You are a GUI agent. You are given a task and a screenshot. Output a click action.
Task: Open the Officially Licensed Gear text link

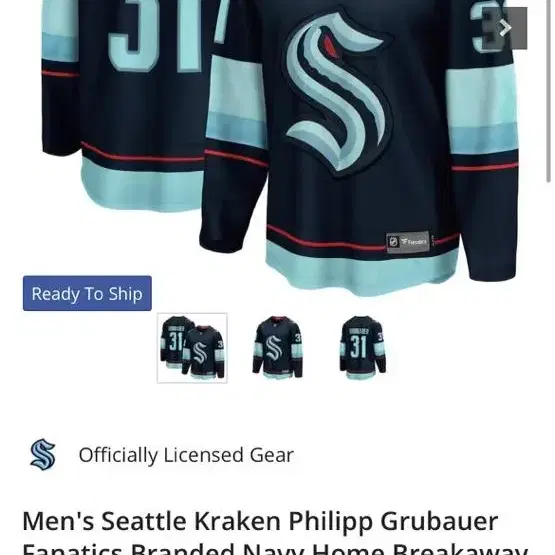coord(186,455)
